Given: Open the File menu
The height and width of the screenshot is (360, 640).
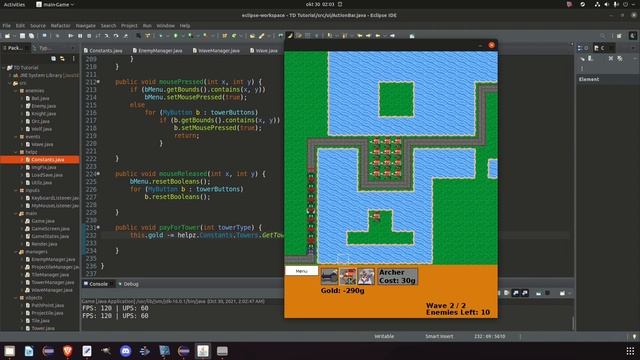Looking at the screenshot, I should tap(7, 26).
